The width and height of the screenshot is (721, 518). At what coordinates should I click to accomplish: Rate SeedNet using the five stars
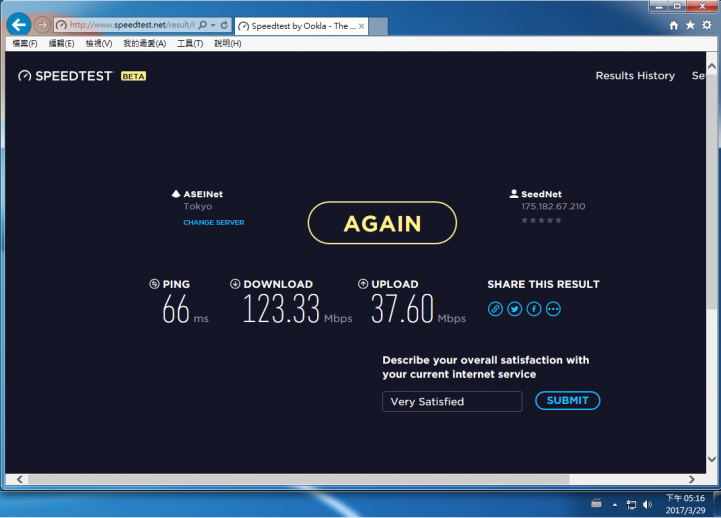tap(541, 220)
